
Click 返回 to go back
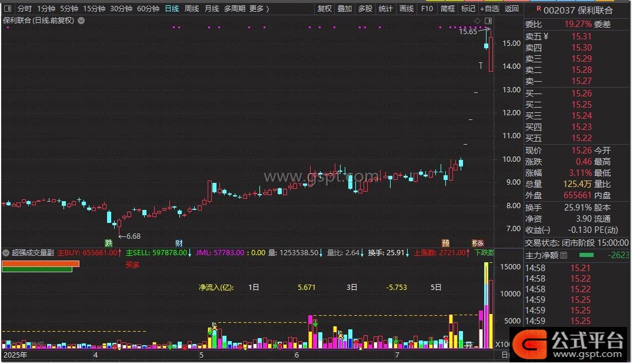(x=511, y=8)
